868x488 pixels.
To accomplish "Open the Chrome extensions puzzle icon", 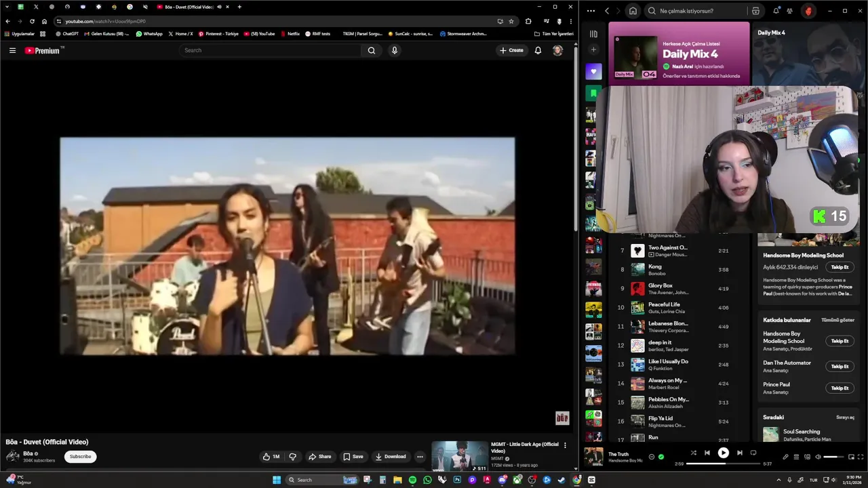I will coord(528,21).
